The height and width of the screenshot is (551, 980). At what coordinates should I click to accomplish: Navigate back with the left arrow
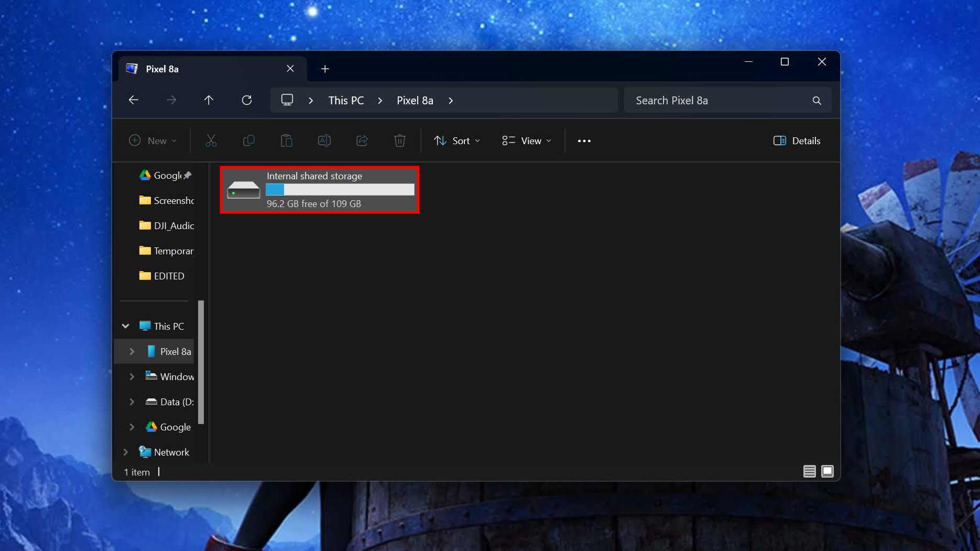click(134, 100)
